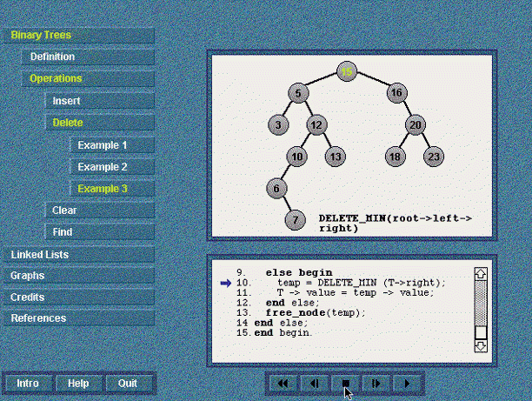Click tree node 3
Viewport: 532px width, 401px height.
278,125
